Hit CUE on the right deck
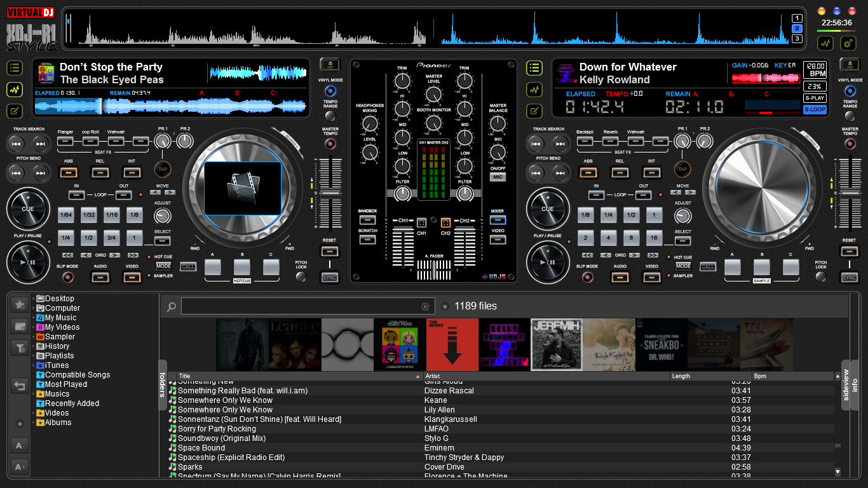868x488 pixels. 548,208
